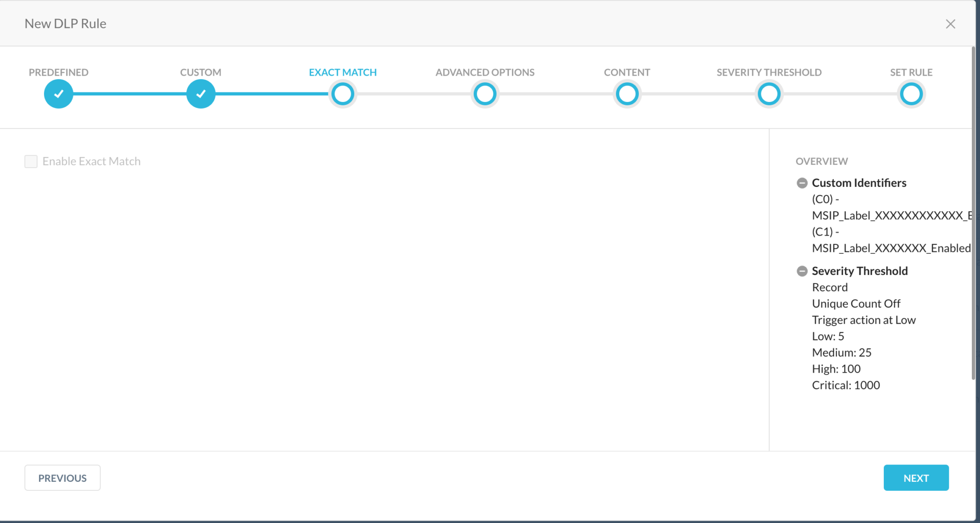Close the New DLP Rule dialog
This screenshot has width=980, height=523.
950,24
